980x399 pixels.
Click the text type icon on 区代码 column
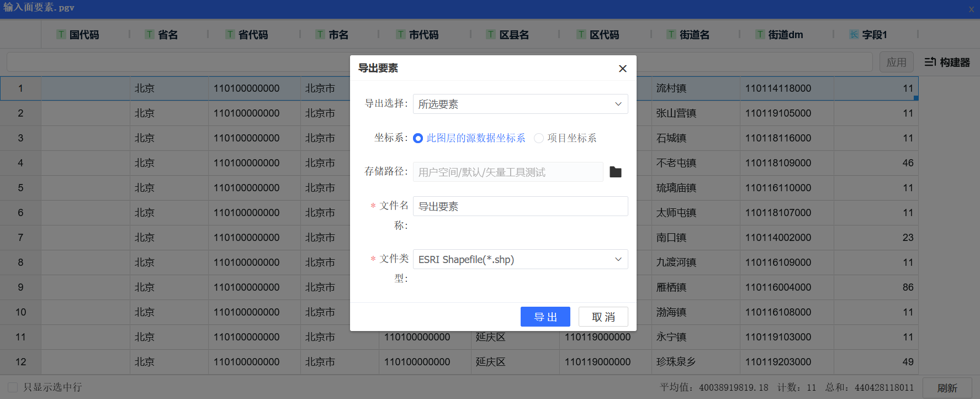point(581,35)
